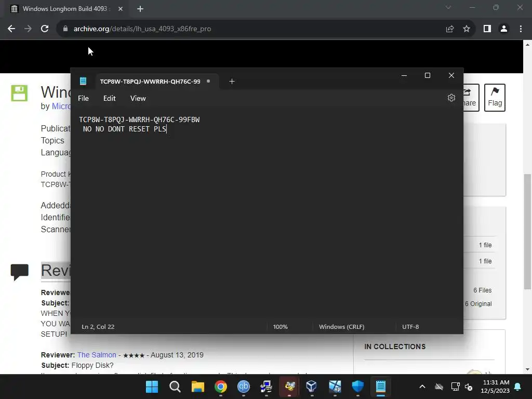Click scrollbar down arrow on webpage
Screen dimensions: 532x399
[x=527, y=369]
